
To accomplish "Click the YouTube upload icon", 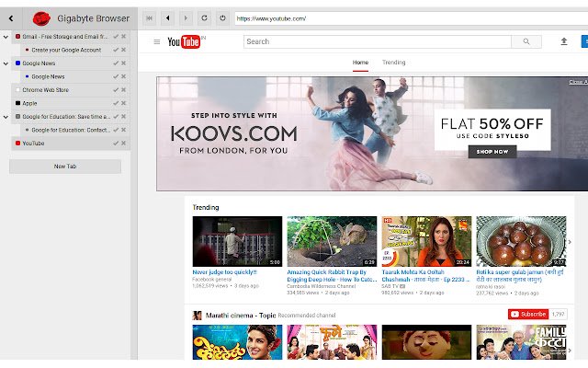I will coord(563,41).
